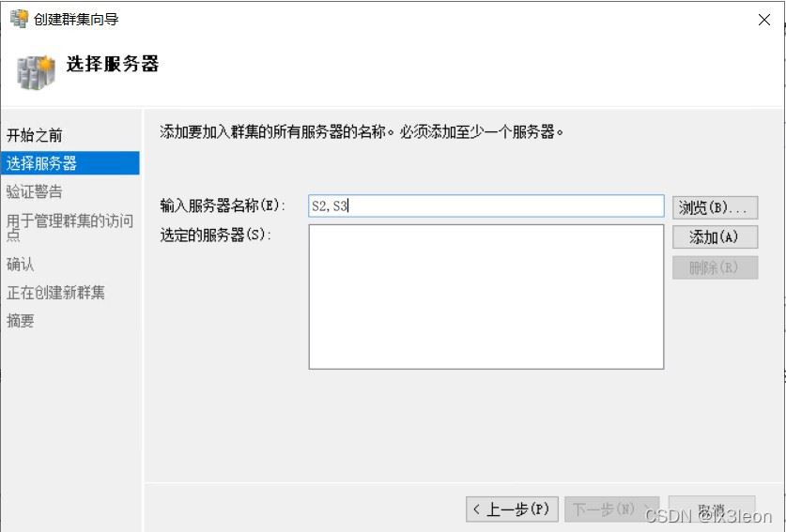Click the Create Cluster Wizard title bar icon
786x532 pixels.
tap(19, 19)
